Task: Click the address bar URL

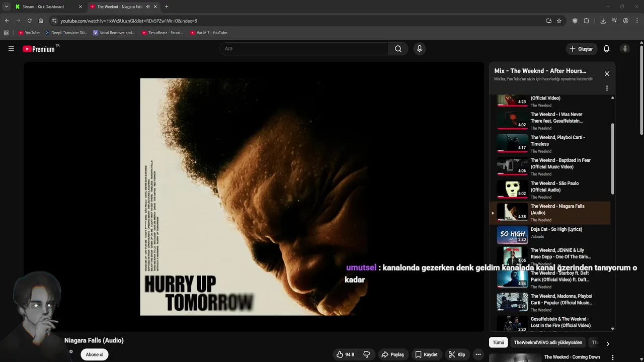Action: tap(129, 21)
